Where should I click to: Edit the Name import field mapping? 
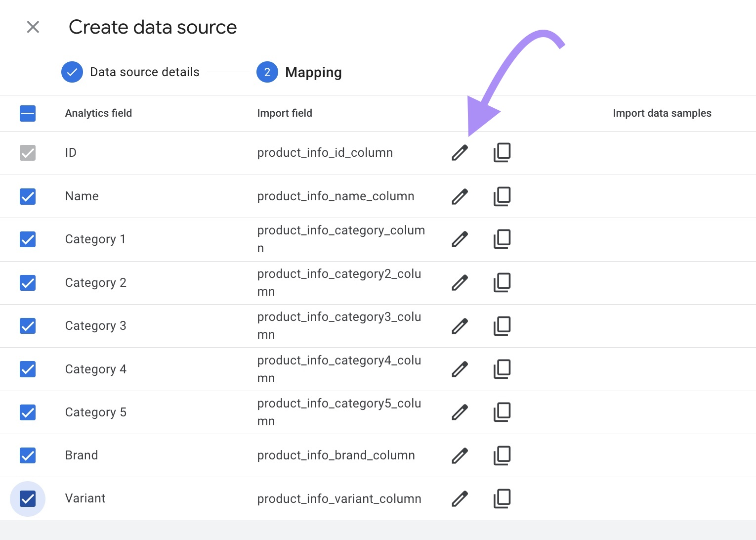point(459,196)
